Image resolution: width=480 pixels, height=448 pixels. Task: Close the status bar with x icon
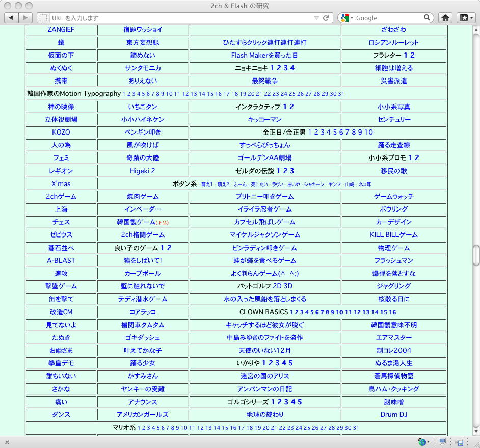[7, 442]
